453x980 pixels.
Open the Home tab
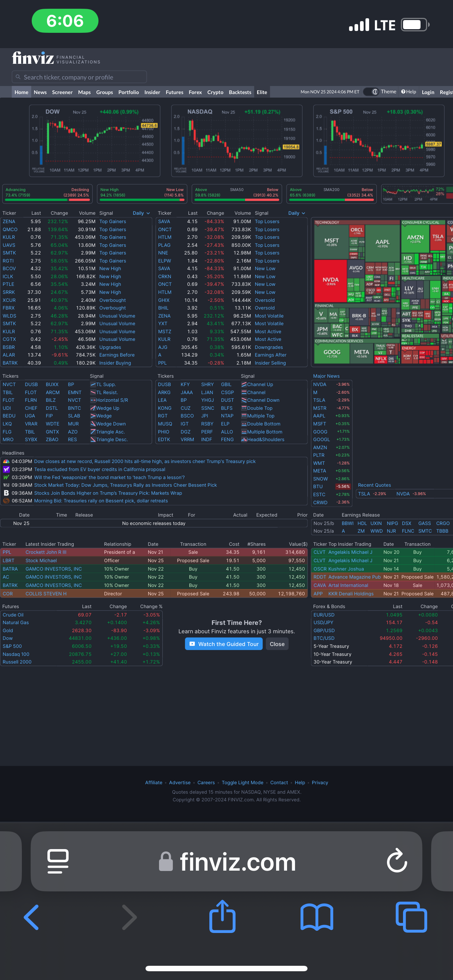click(21, 92)
